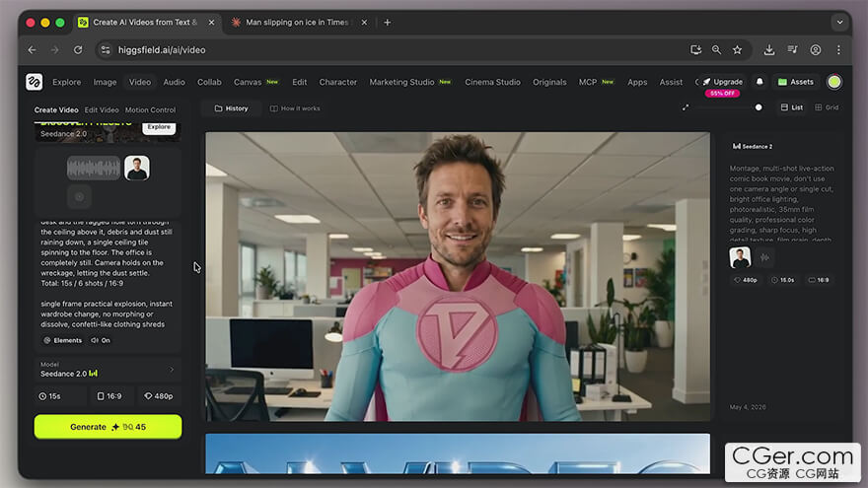
Task: Open the Higgsfield logo home icon
Action: pyautogui.click(x=35, y=82)
